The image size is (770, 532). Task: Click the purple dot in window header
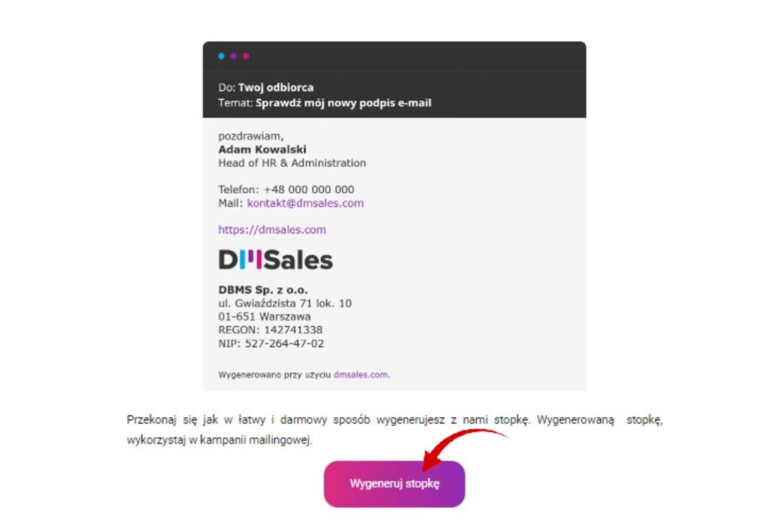(234, 56)
